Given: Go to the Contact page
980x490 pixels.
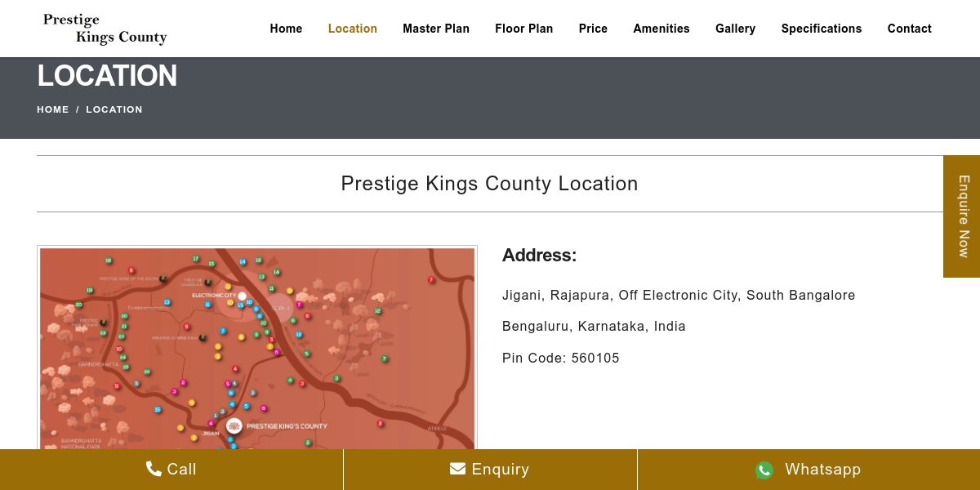Looking at the screenshot, I should pyautogui.click(x=909, y=29).
